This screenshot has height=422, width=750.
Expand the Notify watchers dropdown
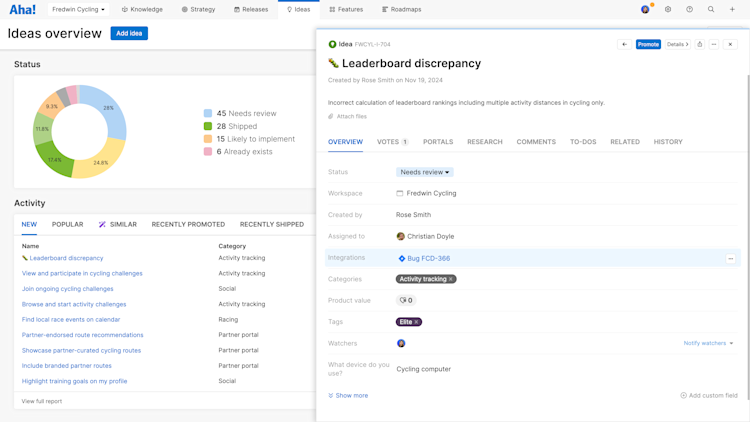(x=708, y=343)
